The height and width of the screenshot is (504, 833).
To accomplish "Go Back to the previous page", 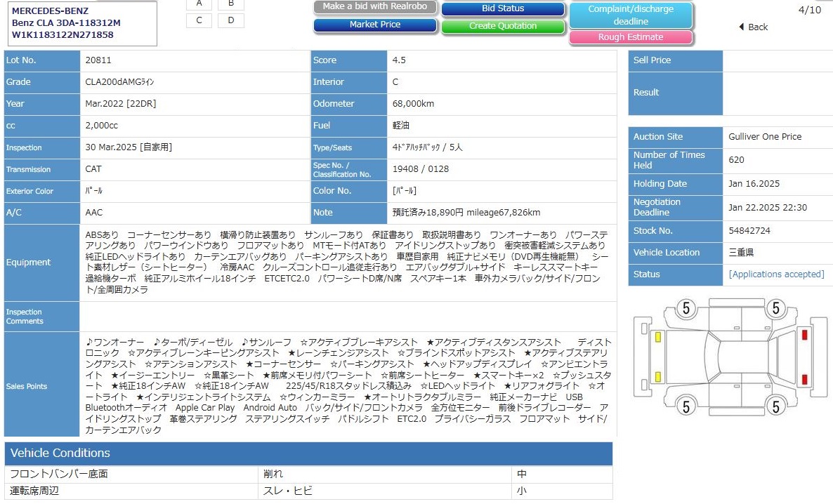I will pyautogui.click(x=754, y=27).
